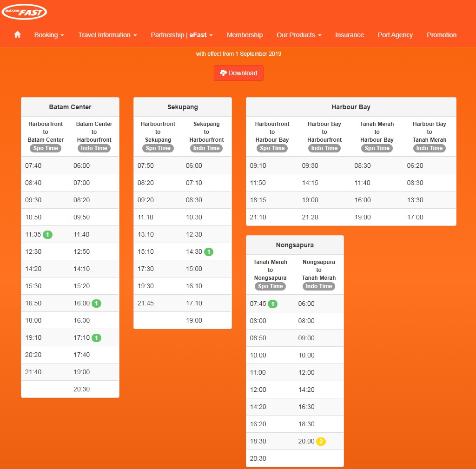This screenshot has height=469, width=476.
Task: Select the 'Harbour Bay to Tanah Merah' column header
Action: [429, 132]
